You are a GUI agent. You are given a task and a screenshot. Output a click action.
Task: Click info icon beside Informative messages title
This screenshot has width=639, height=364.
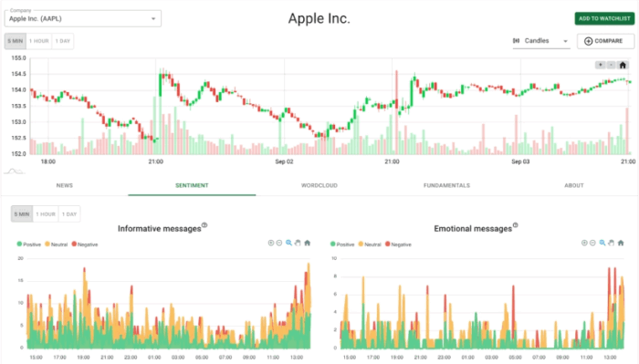coord(204,225)
